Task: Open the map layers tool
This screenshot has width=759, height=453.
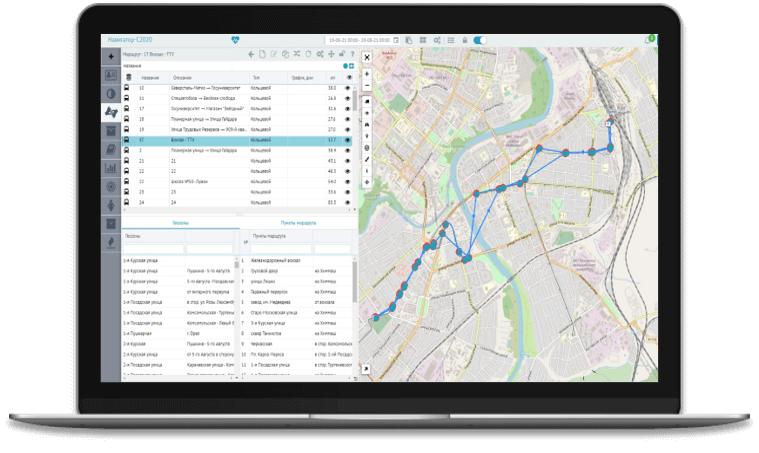Action: point(367,102)
